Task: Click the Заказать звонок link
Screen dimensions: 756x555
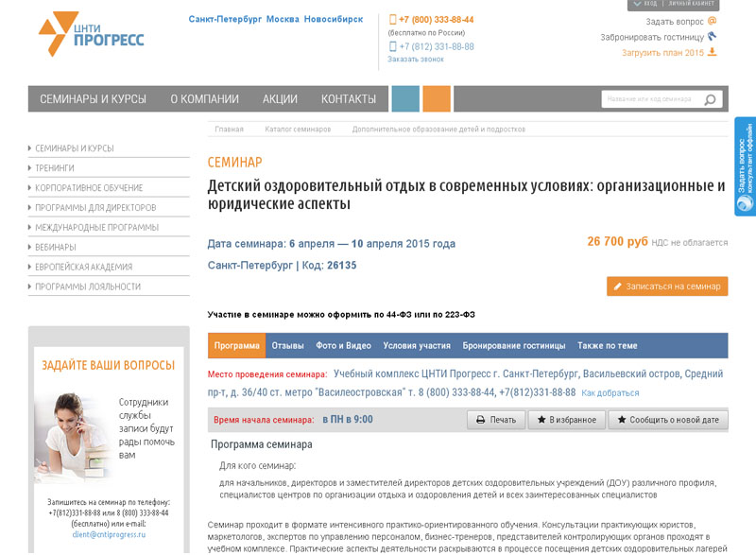Action: (416, 59)
